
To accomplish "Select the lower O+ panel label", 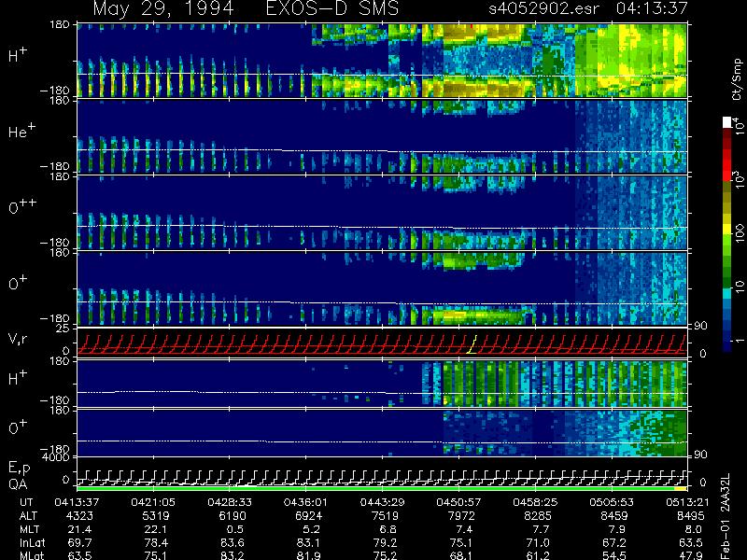I will tap(18, 427).
